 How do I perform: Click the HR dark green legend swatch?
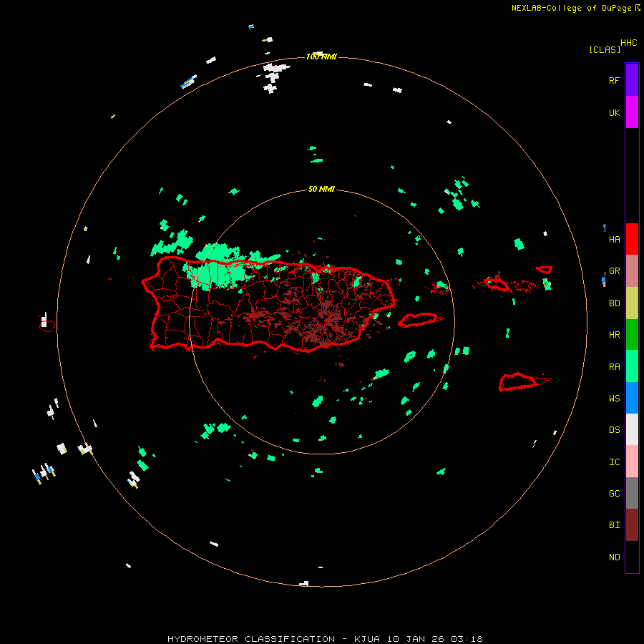click(x=632, y=335)
